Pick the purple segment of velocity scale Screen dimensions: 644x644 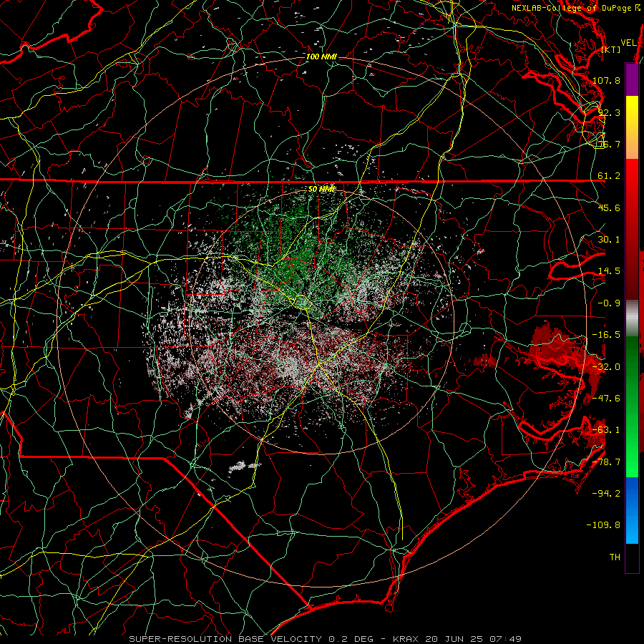632,79
